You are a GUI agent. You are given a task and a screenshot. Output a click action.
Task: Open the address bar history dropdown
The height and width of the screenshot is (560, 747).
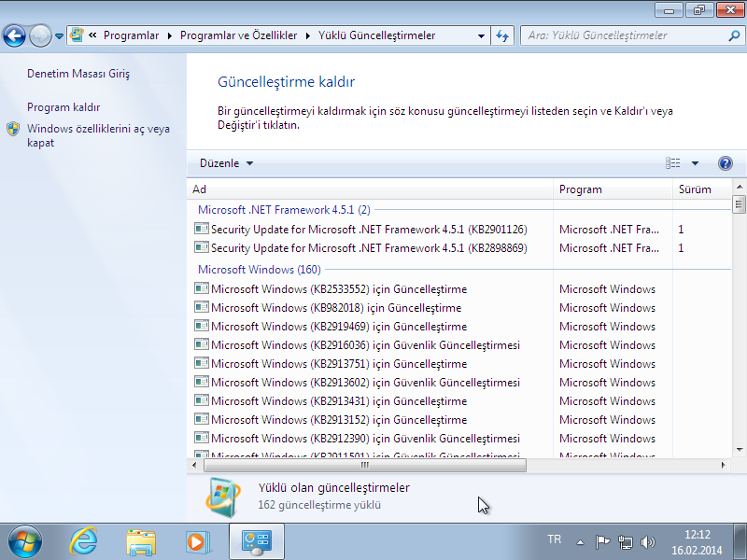pyautogui.click(x=481, y=35)
